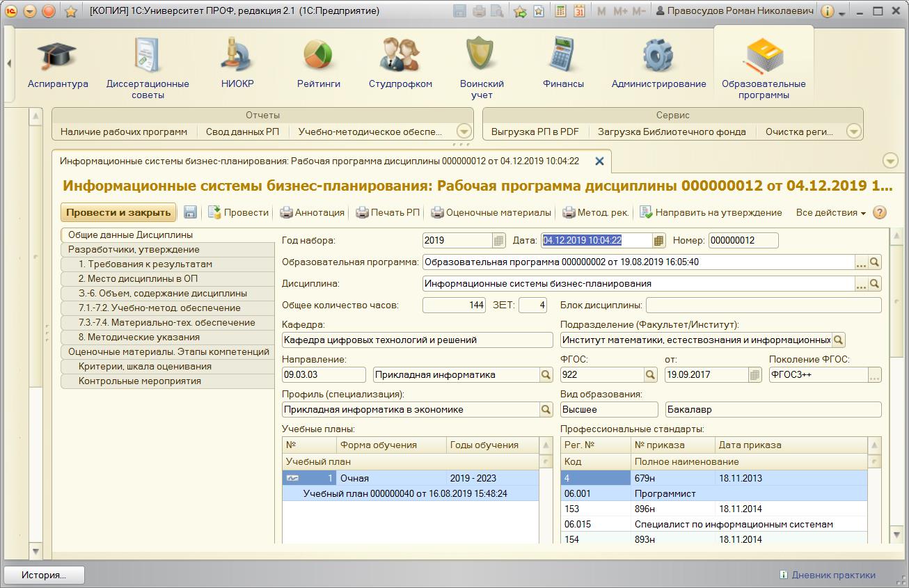Select Образовательная программа with ellipsis button
This screenshot has height=588, width=909.
(862, 262)
